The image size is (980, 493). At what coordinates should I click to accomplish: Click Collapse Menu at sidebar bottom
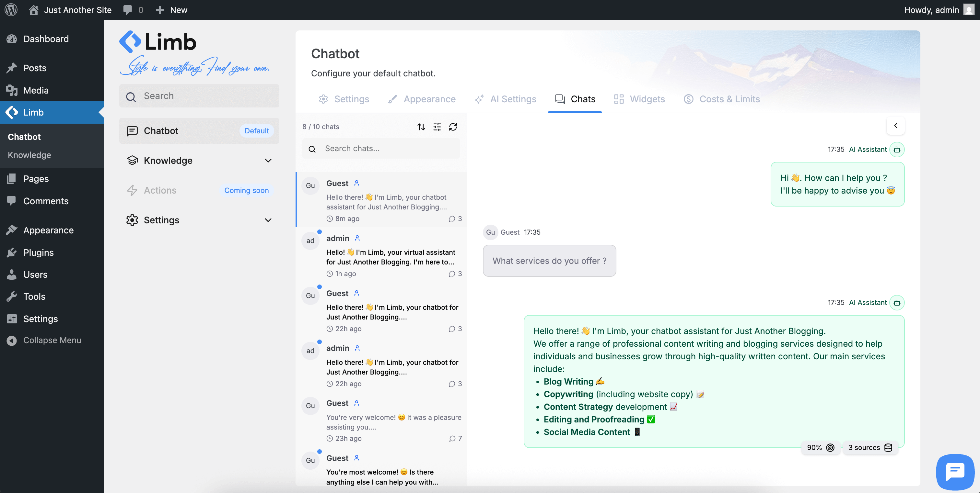click(x=52, y=340)
